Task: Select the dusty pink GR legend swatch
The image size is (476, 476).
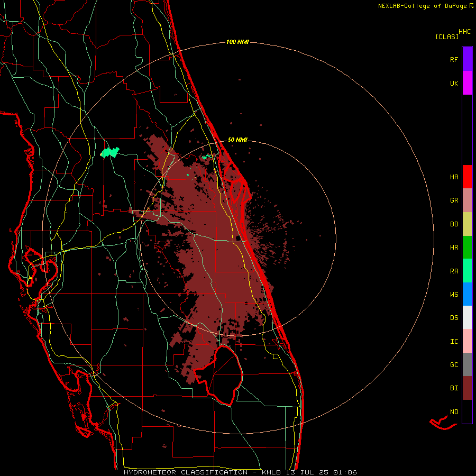Action: 467,200
